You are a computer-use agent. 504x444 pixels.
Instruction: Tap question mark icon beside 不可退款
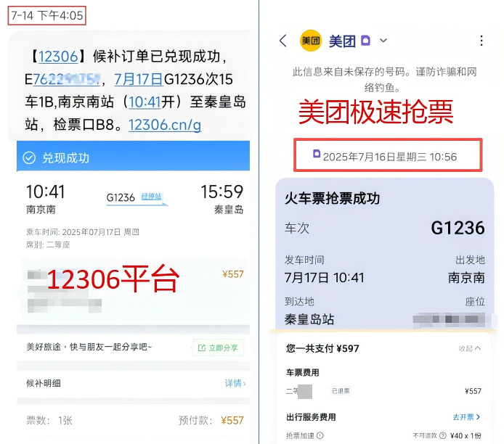[442, 435]
